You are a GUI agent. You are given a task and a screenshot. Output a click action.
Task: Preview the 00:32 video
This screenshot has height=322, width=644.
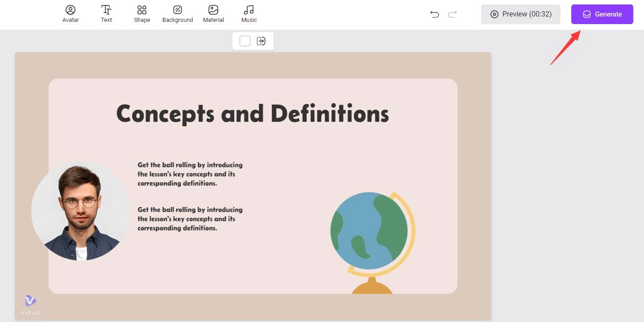[x=520, y=14]
